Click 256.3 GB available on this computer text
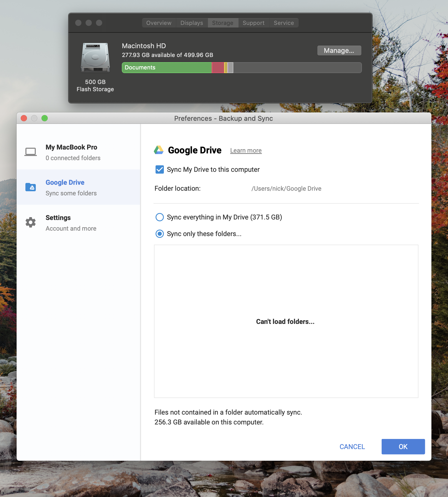 (x=209, y=422)
